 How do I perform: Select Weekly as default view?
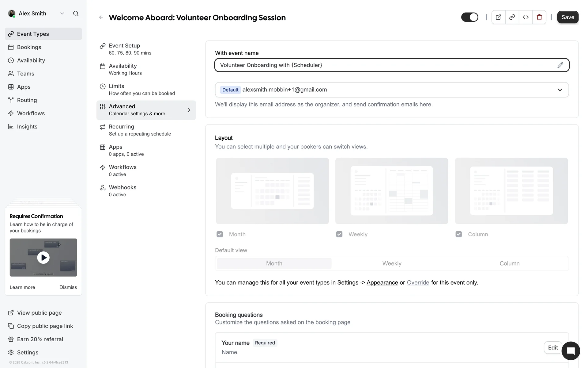click(x=392, y=263)
